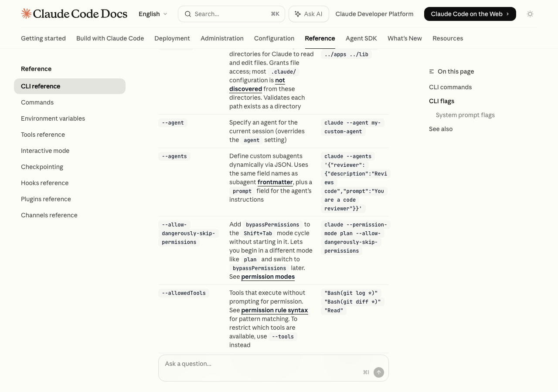Image resolution: width=558 pixels, height=392 pixels.
Task: Go to the What's New tab
Action: 405,38
